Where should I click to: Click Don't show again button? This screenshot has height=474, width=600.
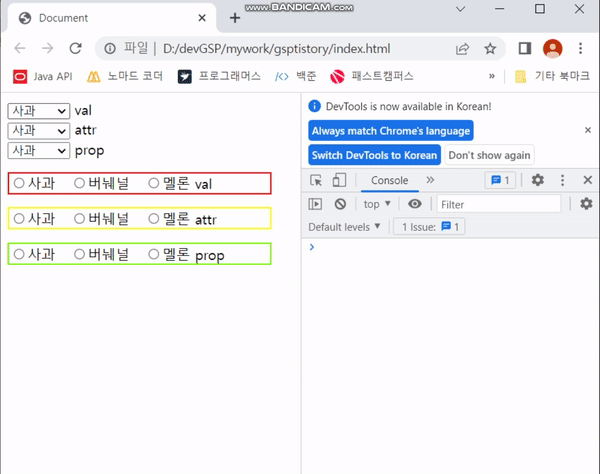(489, 155)
